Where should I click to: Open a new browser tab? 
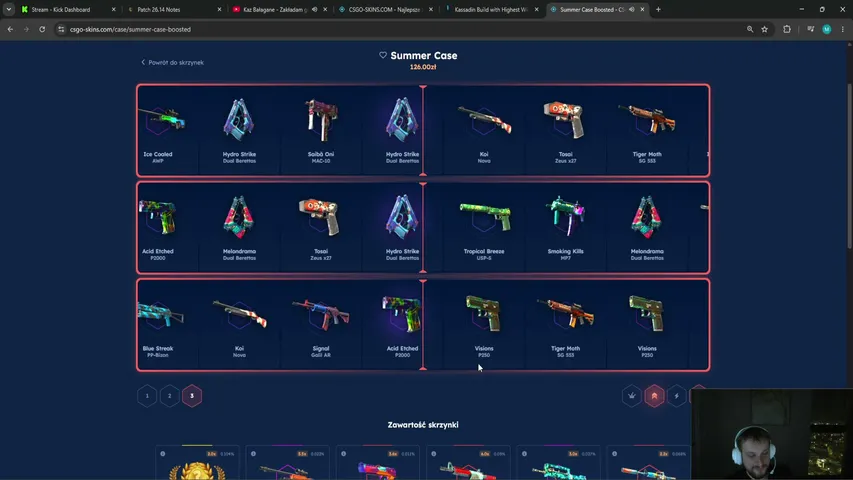(658, 9)
